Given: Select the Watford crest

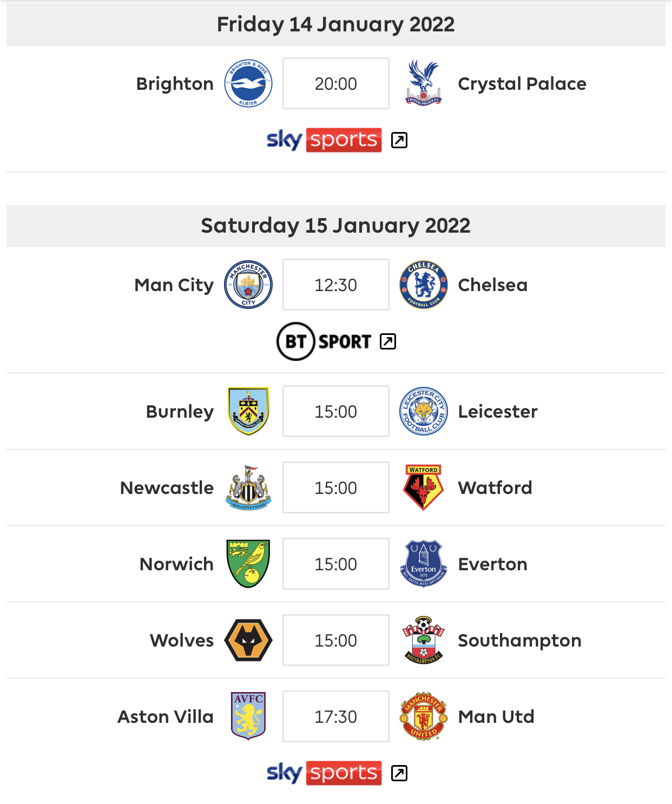Looking at the screenshot, I should tap(424, 487).
